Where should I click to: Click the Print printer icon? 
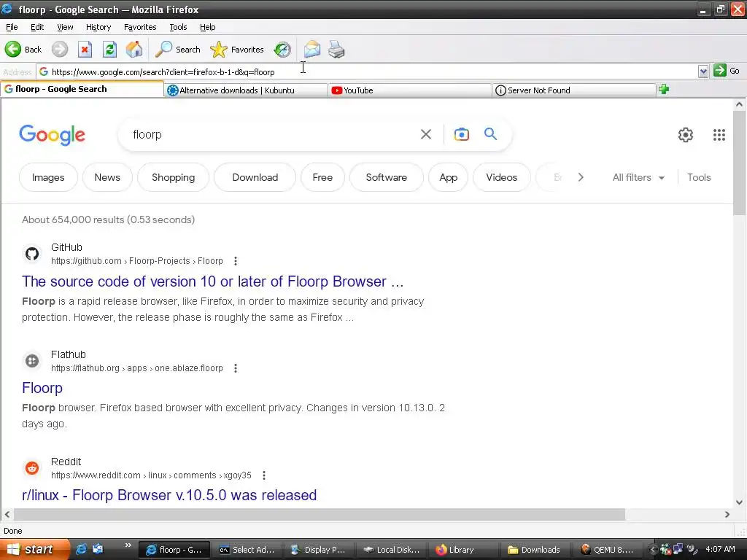[x=336, y=49]
